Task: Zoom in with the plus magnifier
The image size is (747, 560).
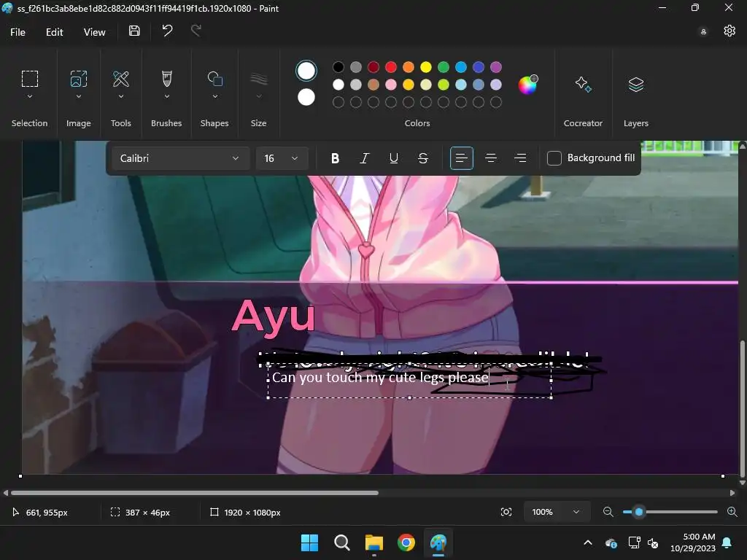Action: coord(732,512)
